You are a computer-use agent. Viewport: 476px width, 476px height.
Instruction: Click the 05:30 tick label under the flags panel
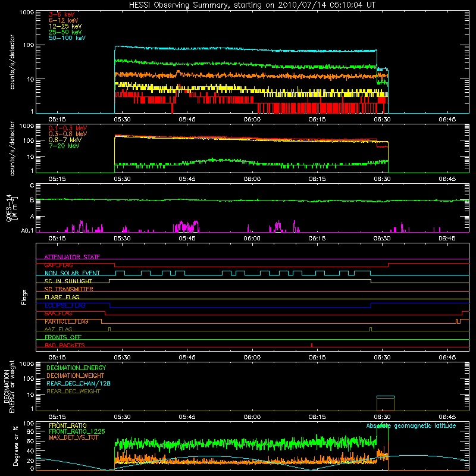122,358
